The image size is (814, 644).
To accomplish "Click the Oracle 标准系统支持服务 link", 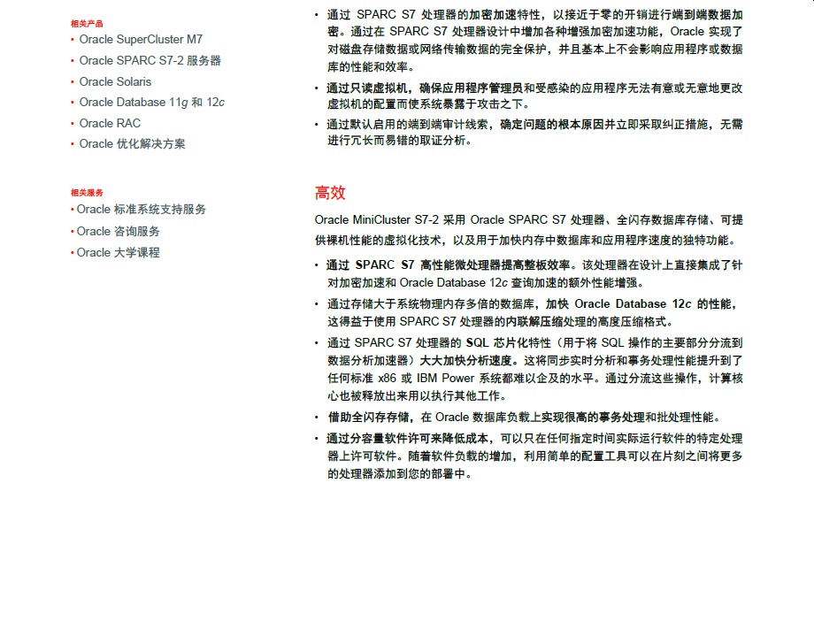I will [142, 210].
